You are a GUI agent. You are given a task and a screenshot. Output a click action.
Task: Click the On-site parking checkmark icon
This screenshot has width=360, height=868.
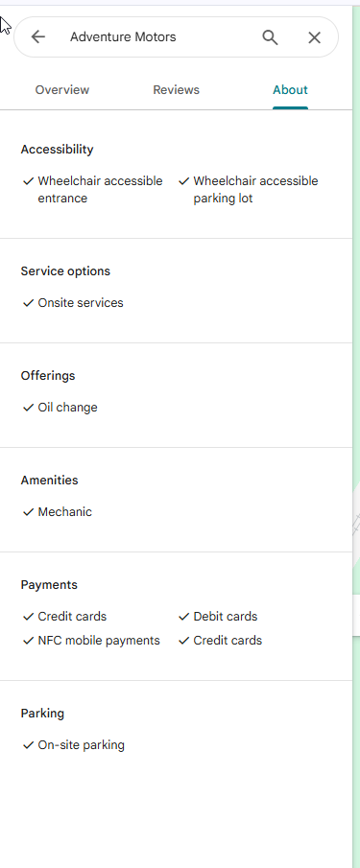[x=28, y=745]
